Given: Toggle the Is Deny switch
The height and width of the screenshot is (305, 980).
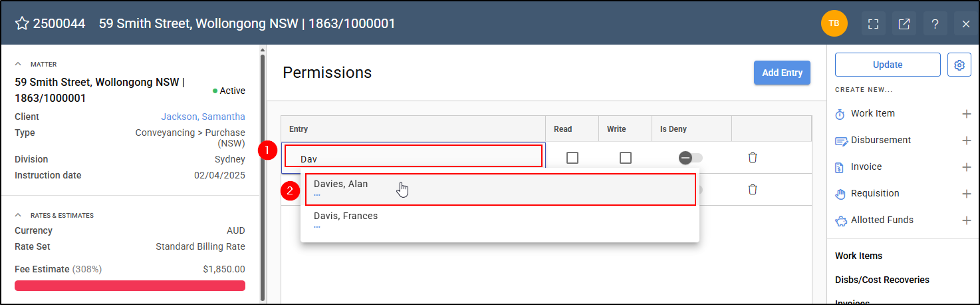Looking at the screenshot, I should 690,158.
